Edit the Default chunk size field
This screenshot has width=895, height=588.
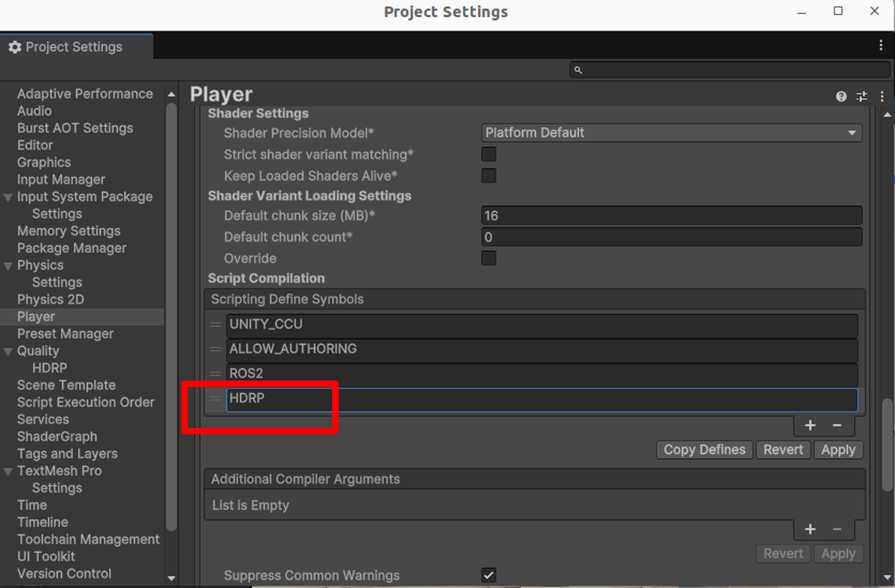point(672,216)
